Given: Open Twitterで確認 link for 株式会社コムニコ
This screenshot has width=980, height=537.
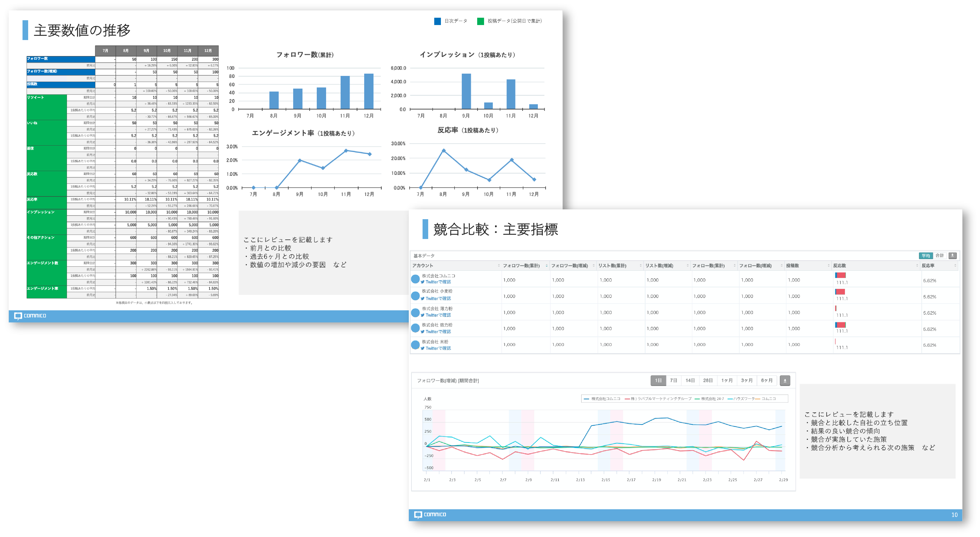Looking at the screenshot, I should click(x=436, y=282).
